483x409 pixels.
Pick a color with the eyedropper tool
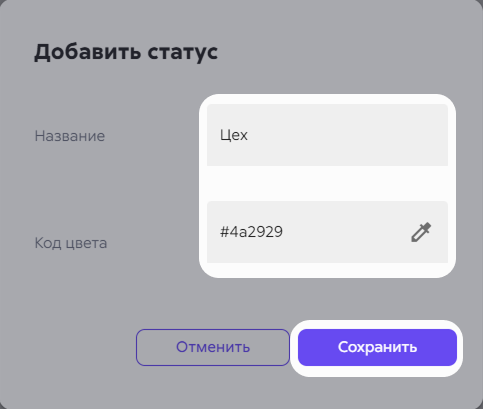421,232
